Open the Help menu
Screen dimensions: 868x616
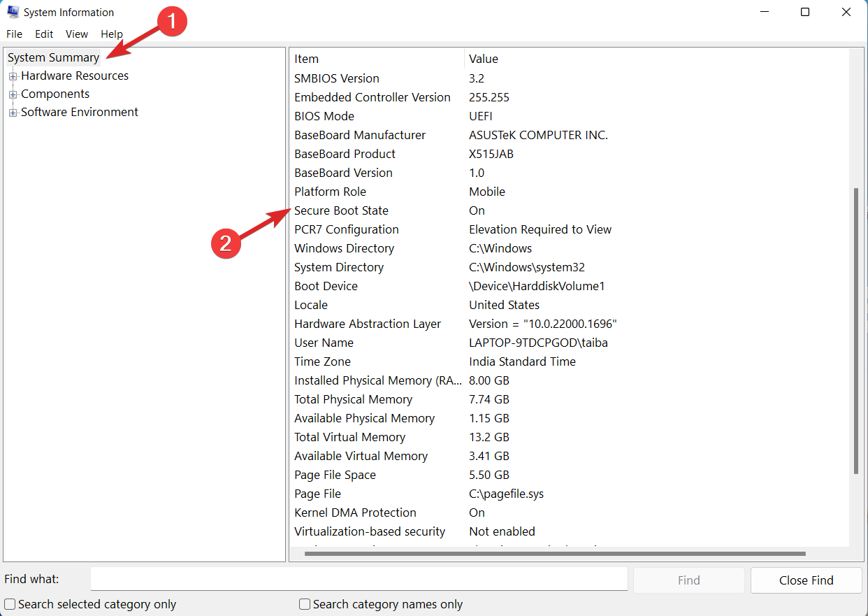[112, 34]
